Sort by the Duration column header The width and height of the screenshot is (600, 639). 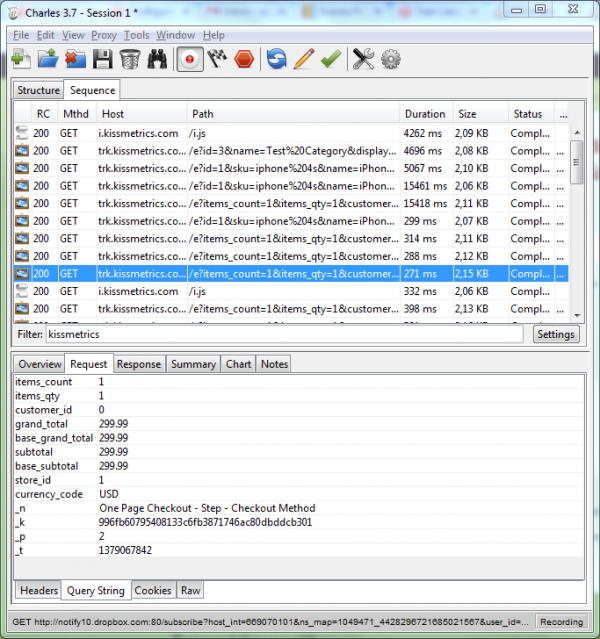tap(425, 114)
